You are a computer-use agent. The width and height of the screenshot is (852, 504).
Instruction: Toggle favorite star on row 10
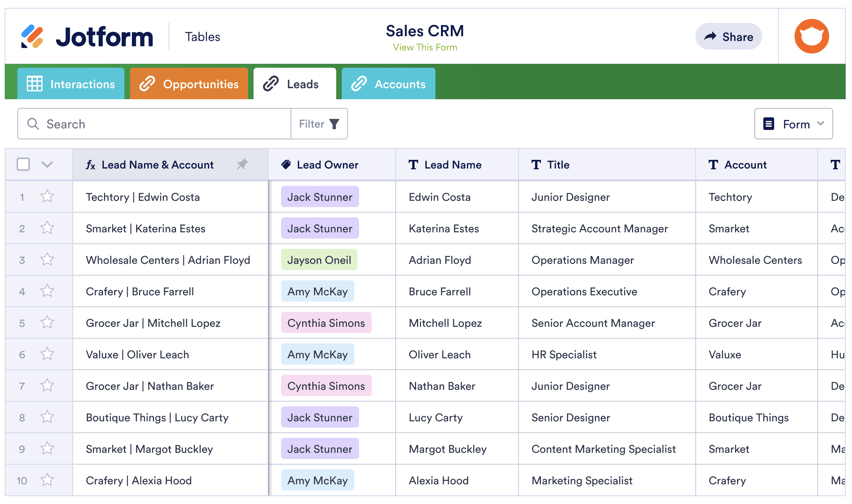[47, 480]
